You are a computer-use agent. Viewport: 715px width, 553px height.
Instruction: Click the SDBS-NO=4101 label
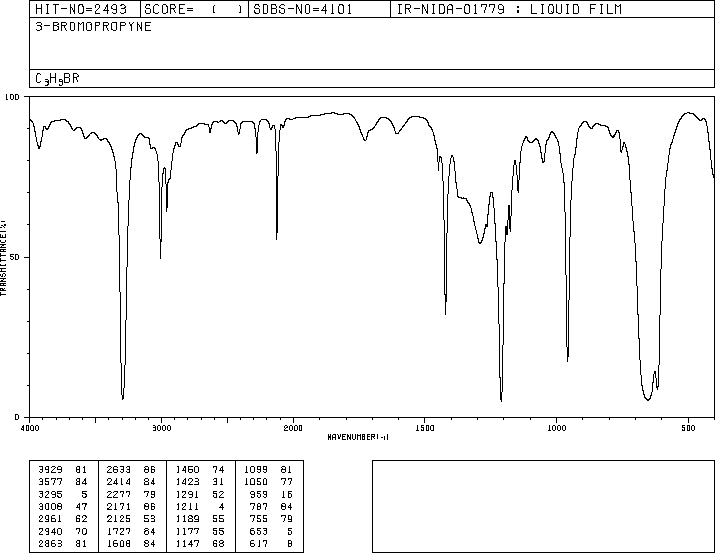coord(303,9)
